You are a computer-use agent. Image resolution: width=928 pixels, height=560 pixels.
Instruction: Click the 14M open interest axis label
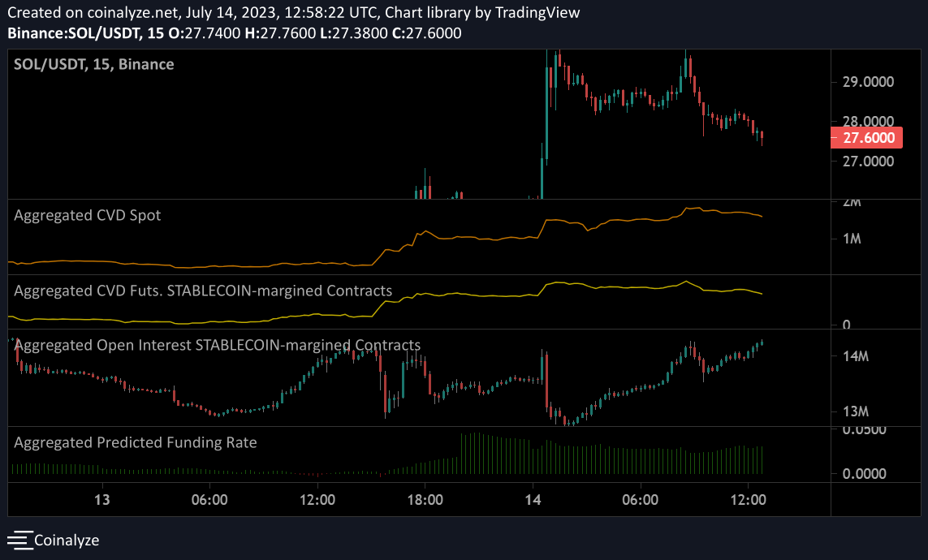[x=856, y=357]
